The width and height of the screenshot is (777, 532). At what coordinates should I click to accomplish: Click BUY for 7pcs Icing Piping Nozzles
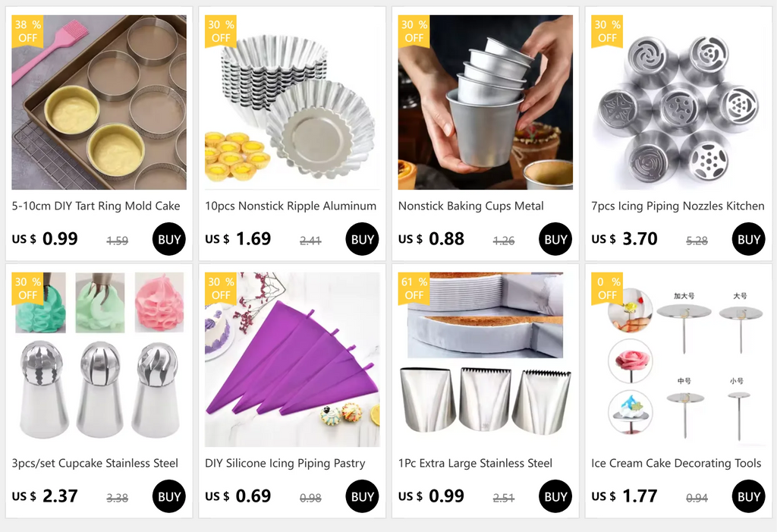749,239
